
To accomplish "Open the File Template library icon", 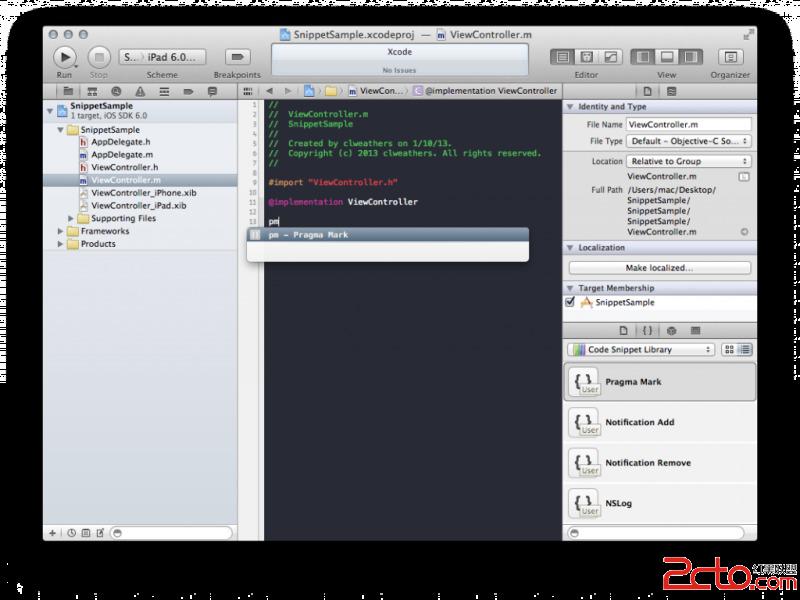I will click(623, 330).
